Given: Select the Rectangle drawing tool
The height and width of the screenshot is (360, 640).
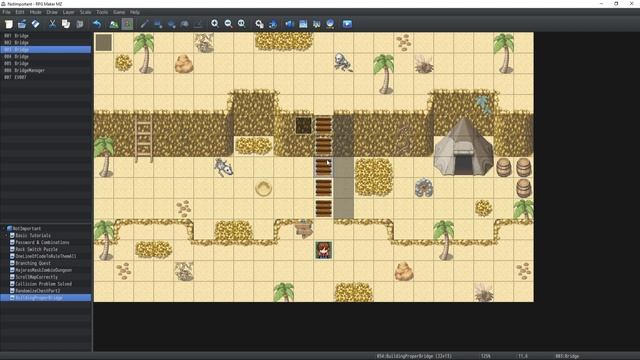Looking at the screenshot, I should coord(158,24).
